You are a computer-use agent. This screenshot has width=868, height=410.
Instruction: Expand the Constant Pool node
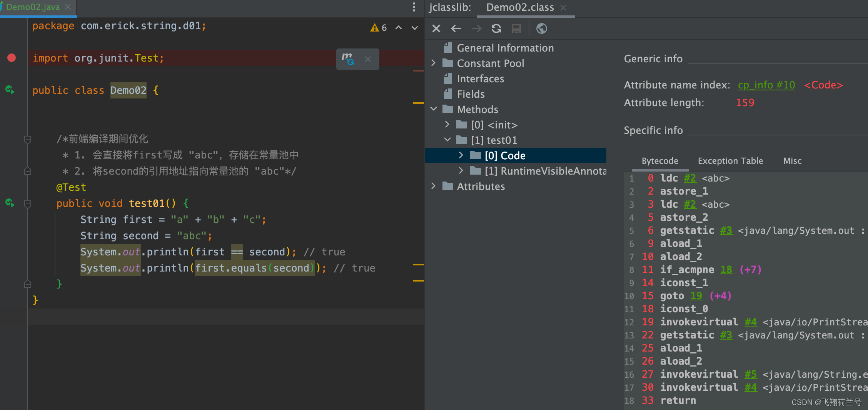(434, 63)
